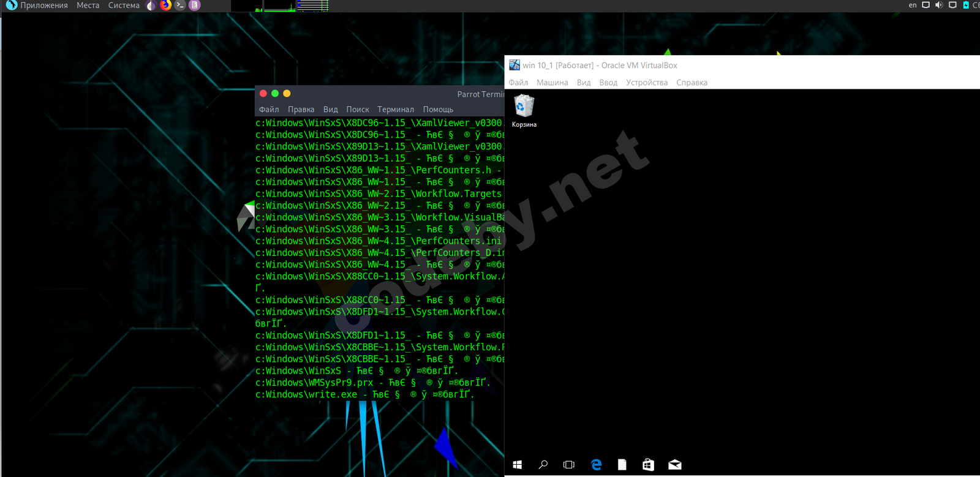
Task: Open the terminal's Помощь menu
Action: point(438,110)
